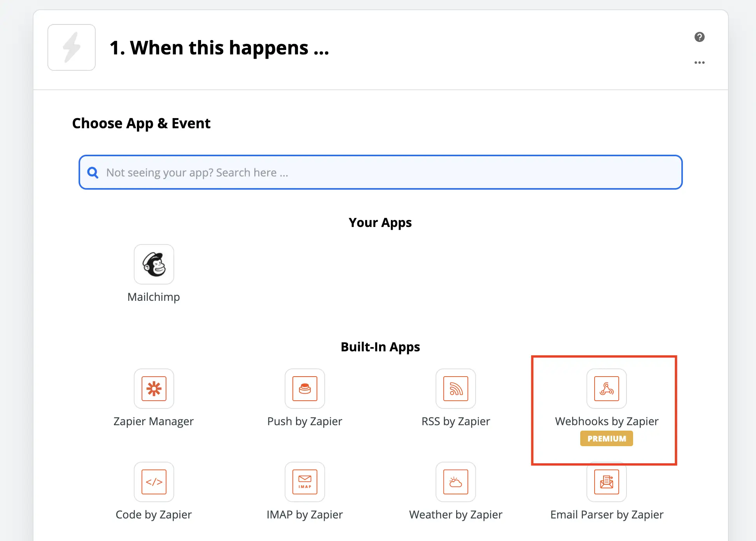Choose Code by Zapier

154,482
